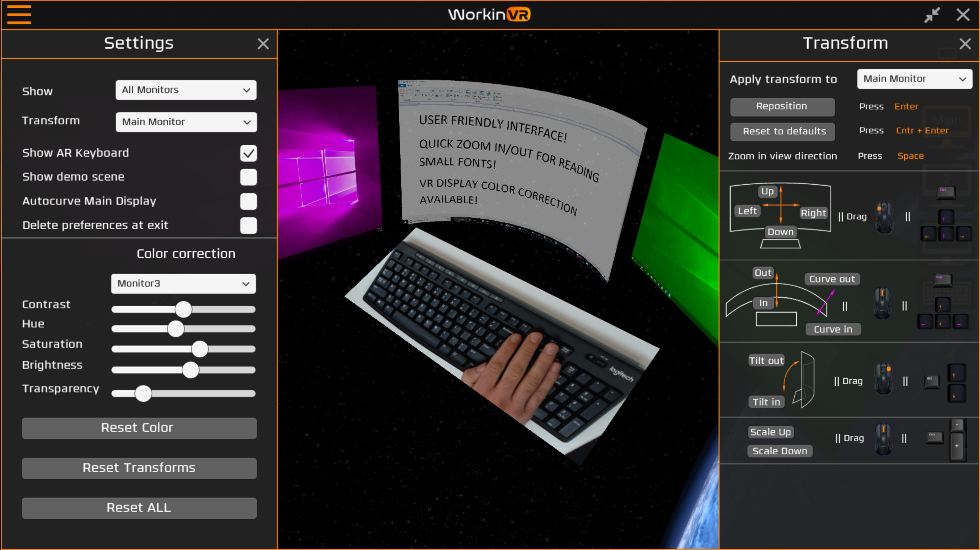Click the Scale Up control
Viewport: 980px width, 550px height.
pyautogui.click(x=770, y=432)
